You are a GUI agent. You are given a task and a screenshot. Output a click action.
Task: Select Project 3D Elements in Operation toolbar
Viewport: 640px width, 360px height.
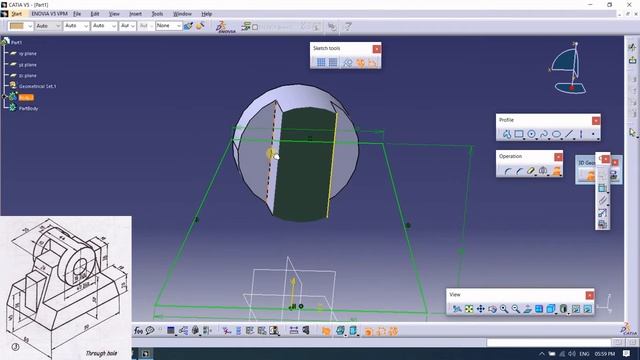click(556, 171)
